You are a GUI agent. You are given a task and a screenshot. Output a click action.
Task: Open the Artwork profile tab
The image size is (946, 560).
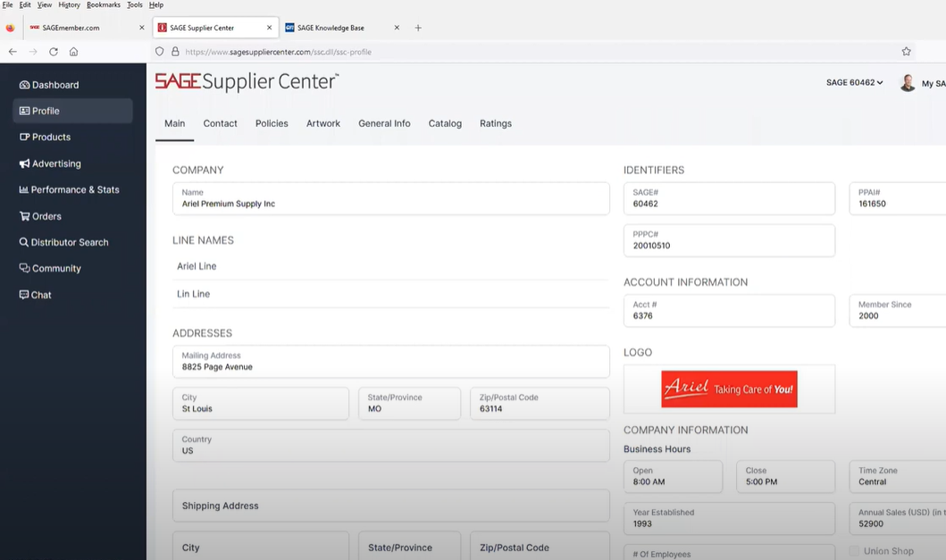323,124
